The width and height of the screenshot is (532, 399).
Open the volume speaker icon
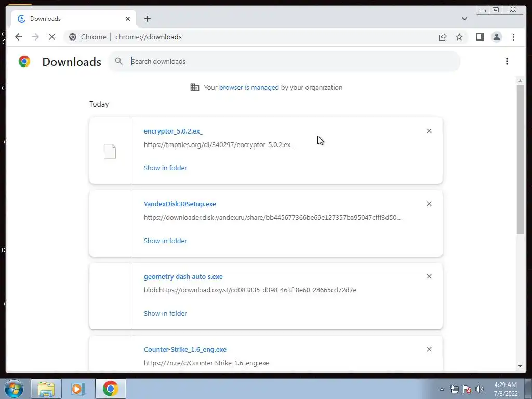coord(479,389)
